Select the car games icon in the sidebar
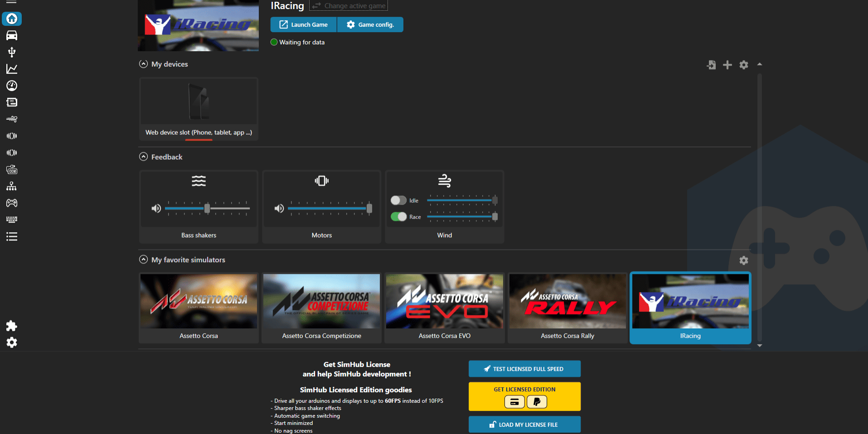 pyautogui.click(x=11, y=35)
